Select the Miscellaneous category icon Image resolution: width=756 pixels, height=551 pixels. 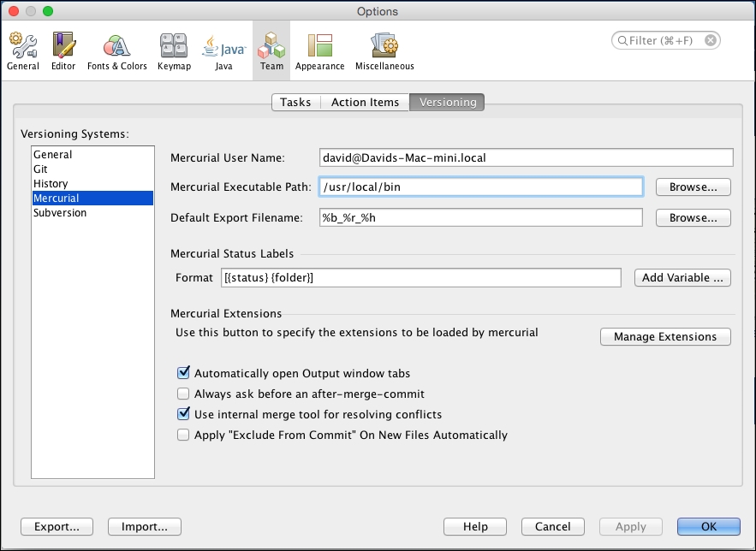pos(384,49)
